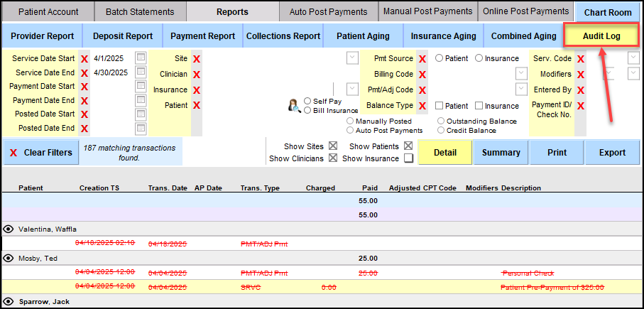Open the Batch Statements tab

pos(139,12)
